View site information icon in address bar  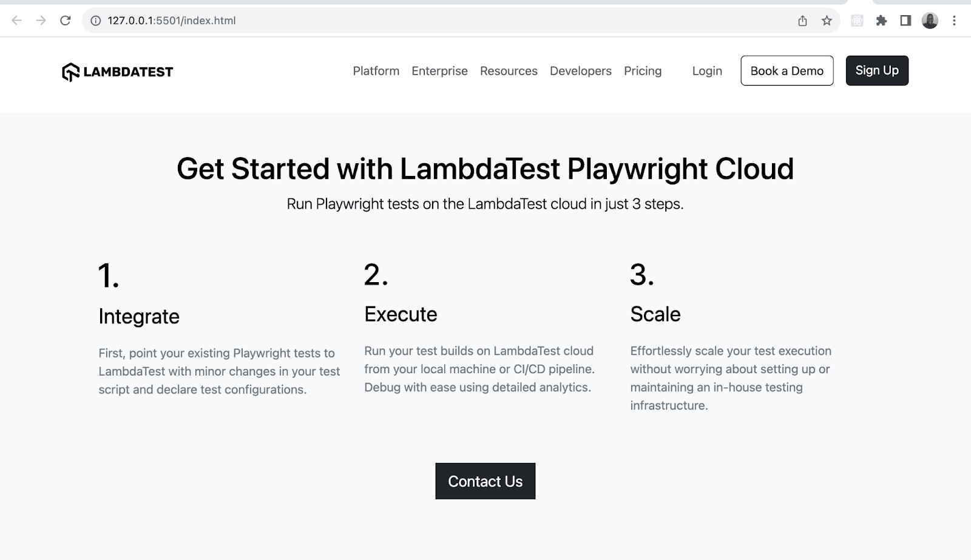click(96, 21)
